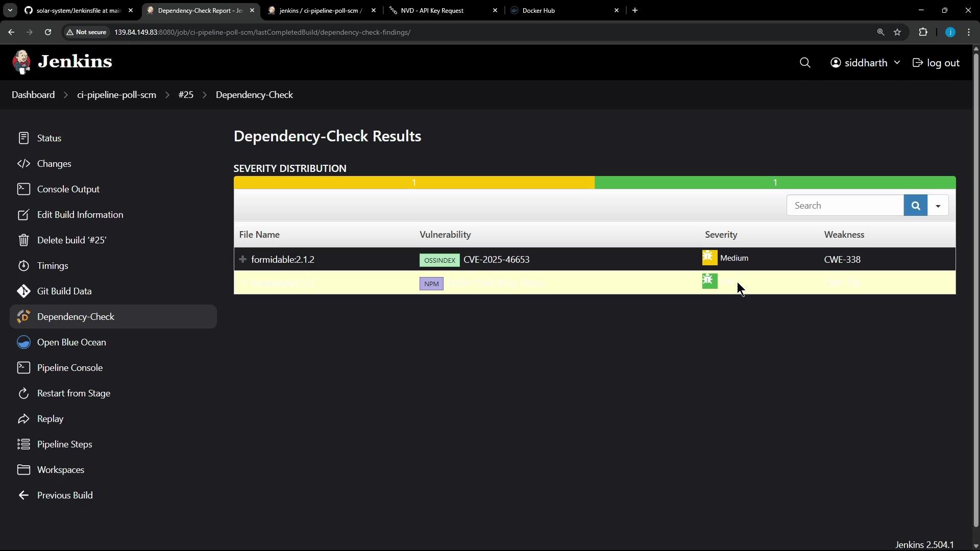Image resolution: width=980 pixels, height=551 pixels.
Task: Open the search options dropdown caret
Action: click(938, 206)
